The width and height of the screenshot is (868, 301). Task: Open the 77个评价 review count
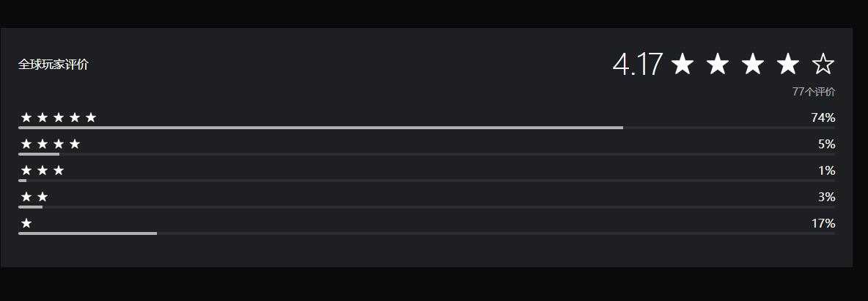[813, 92]
